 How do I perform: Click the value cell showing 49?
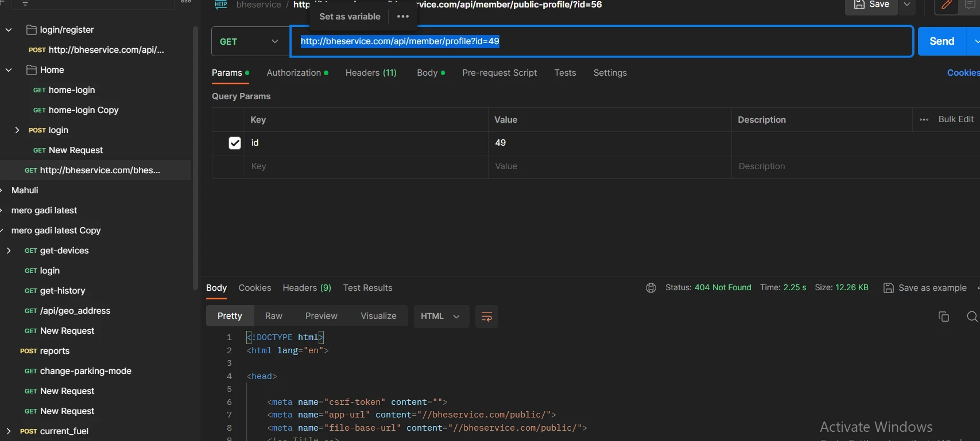point(610,143)
